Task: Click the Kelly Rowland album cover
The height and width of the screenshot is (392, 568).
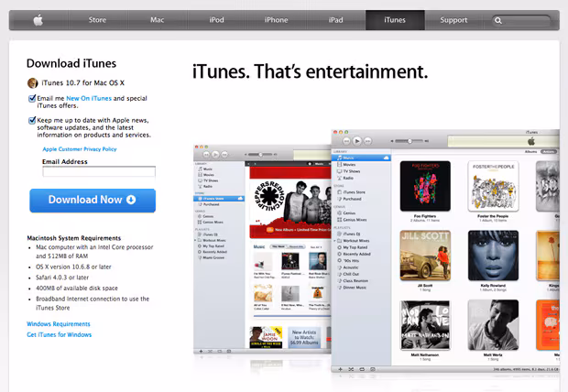Action: pyautogui.click(x=493, y=256)
